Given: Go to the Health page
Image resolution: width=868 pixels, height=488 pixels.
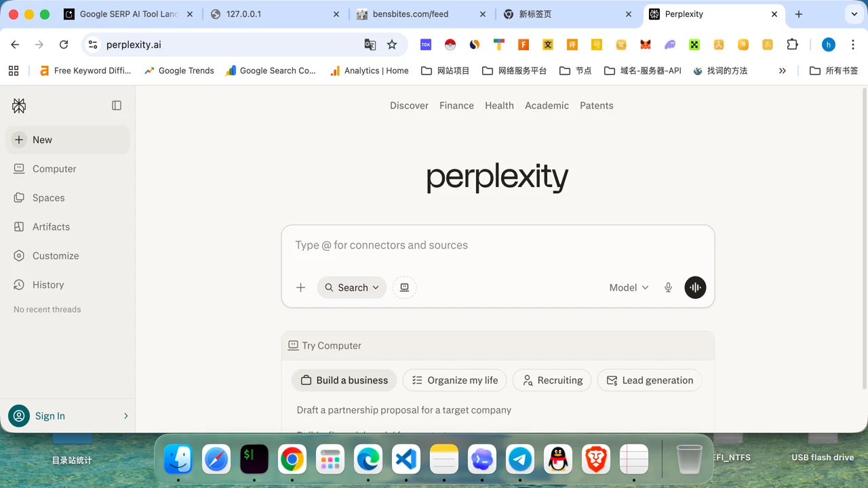Looking at the screenshot, I should tap(499, 106).
